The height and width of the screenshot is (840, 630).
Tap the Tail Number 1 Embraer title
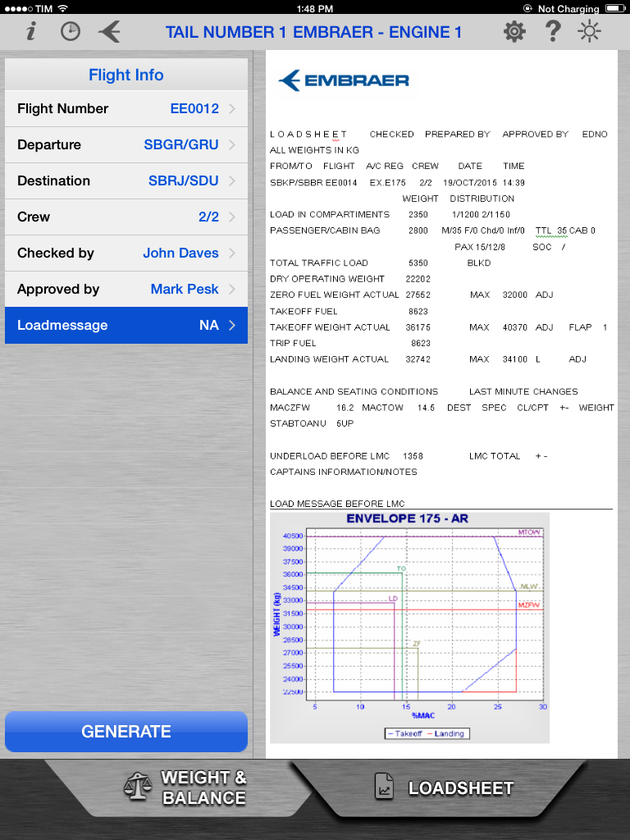coord(313,32)
